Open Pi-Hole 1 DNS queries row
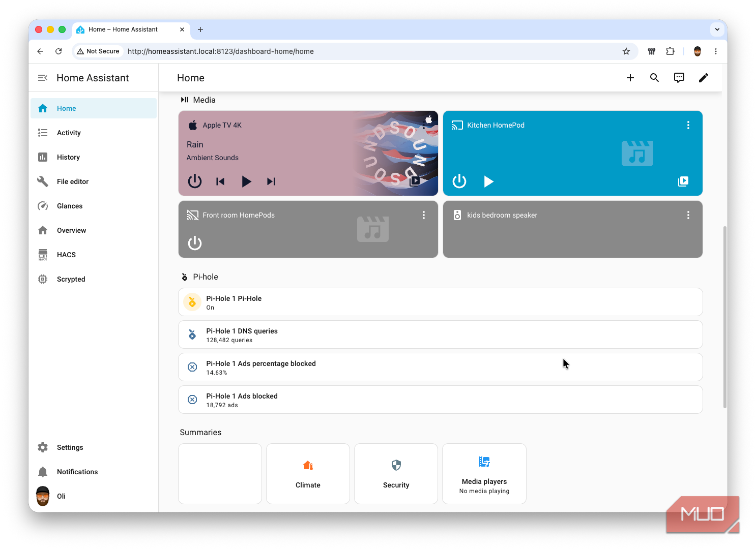The height and width of the screenshot is (550, 756). click(441, 334)
